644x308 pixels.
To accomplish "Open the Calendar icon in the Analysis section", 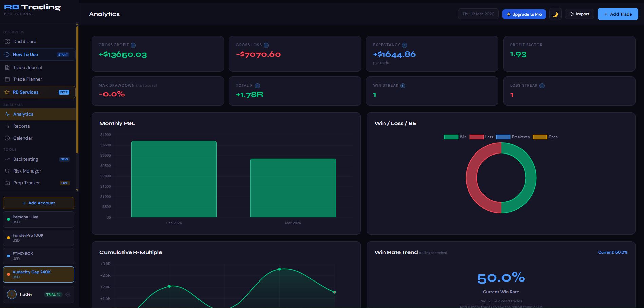I will pyautogui.click(x=7, y=138).
